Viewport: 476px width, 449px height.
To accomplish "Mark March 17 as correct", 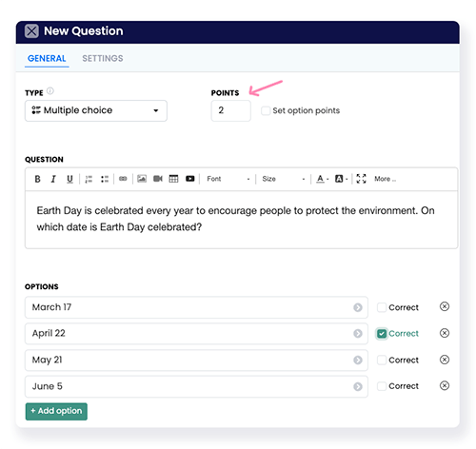I will click(x=382, y=307).
